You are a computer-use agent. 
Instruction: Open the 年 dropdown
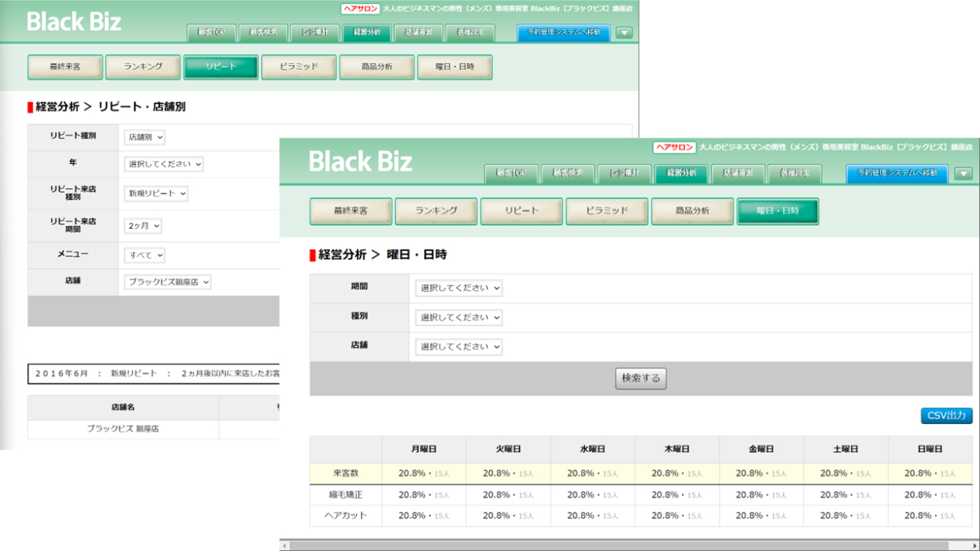[x=164, y=165]
